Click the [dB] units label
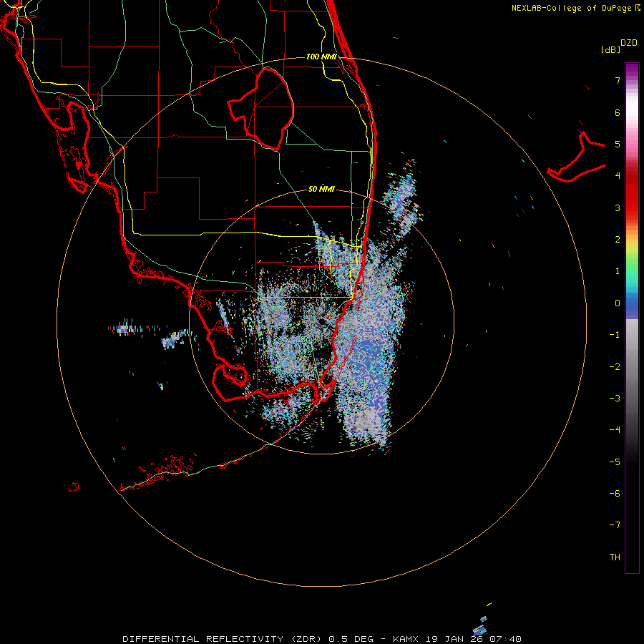This screenshot has height=644, width=644. pos(610,49)
